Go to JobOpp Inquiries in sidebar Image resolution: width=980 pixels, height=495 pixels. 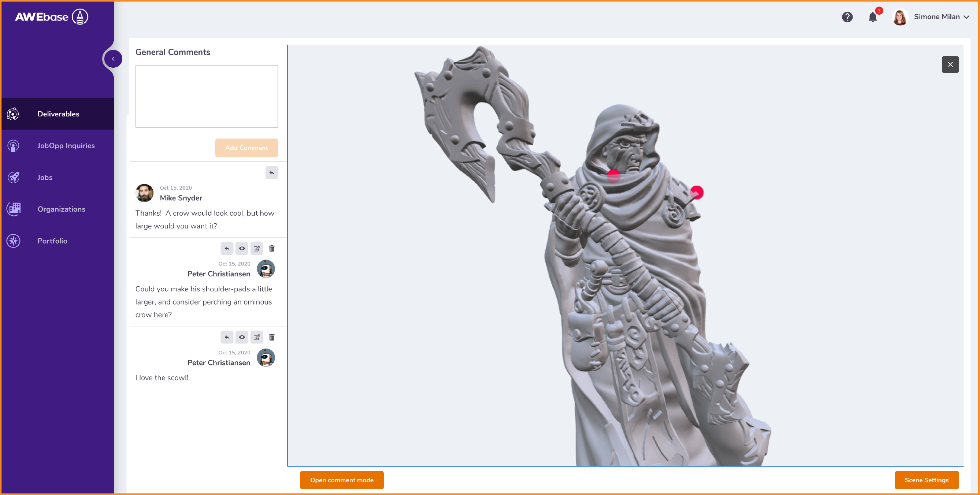point(66,146)
